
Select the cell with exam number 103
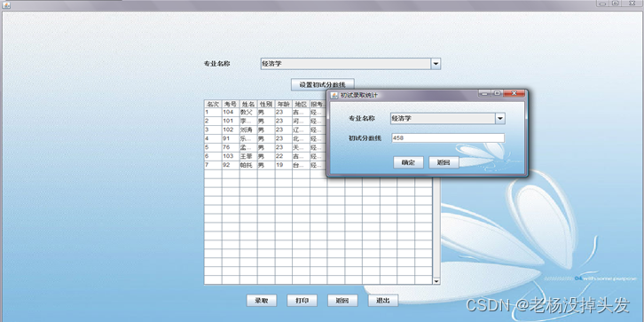pyautogui.click(x=231, y=156)
